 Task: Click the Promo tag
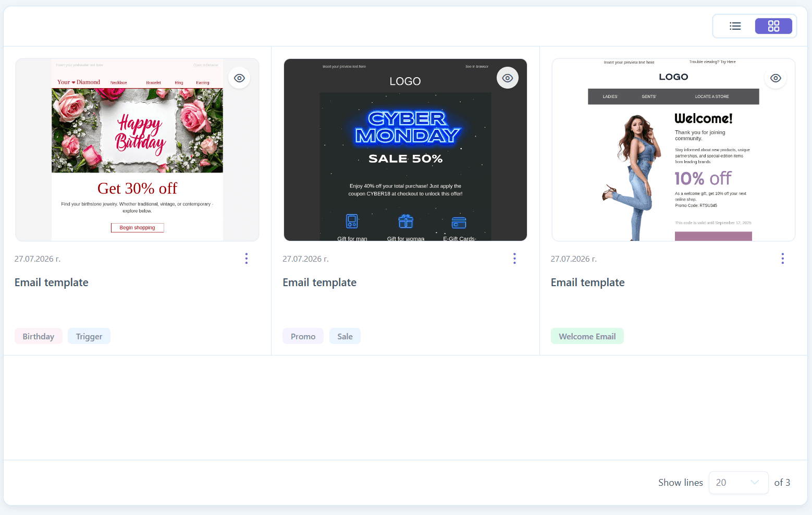[x=303, y=336]
